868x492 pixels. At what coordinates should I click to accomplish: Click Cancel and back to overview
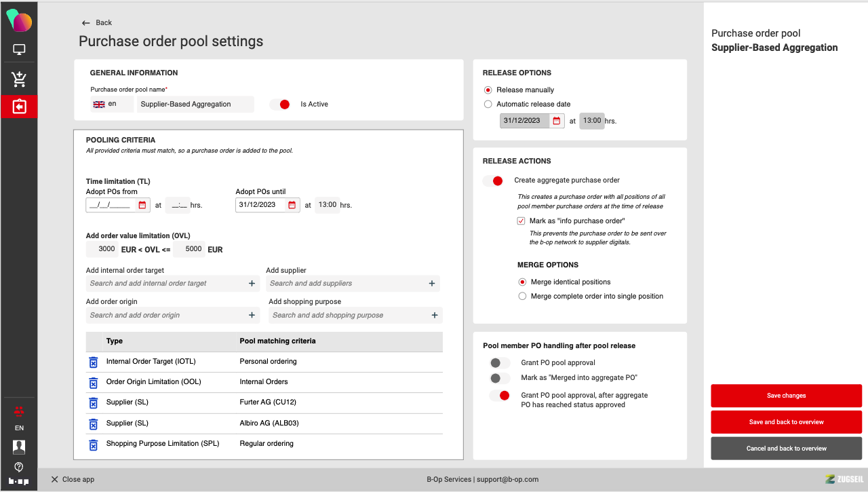click(x=786, y=449)
